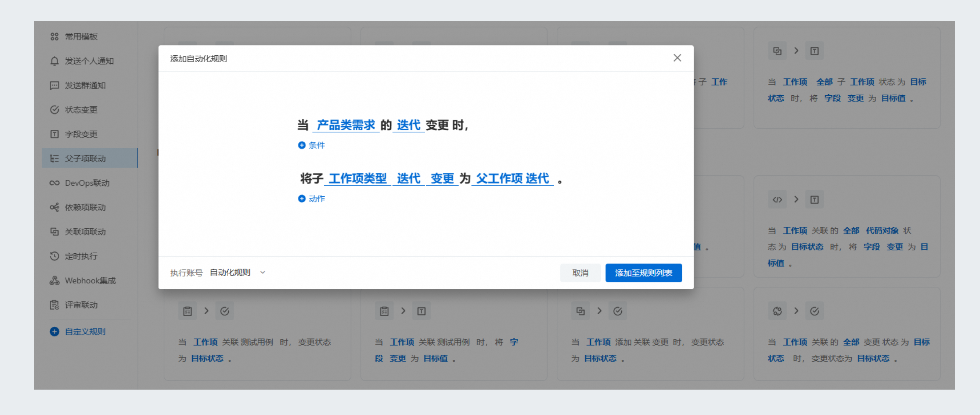
Task: Select 发送个人通知 in the sidebar
Action: coord(89,61)
